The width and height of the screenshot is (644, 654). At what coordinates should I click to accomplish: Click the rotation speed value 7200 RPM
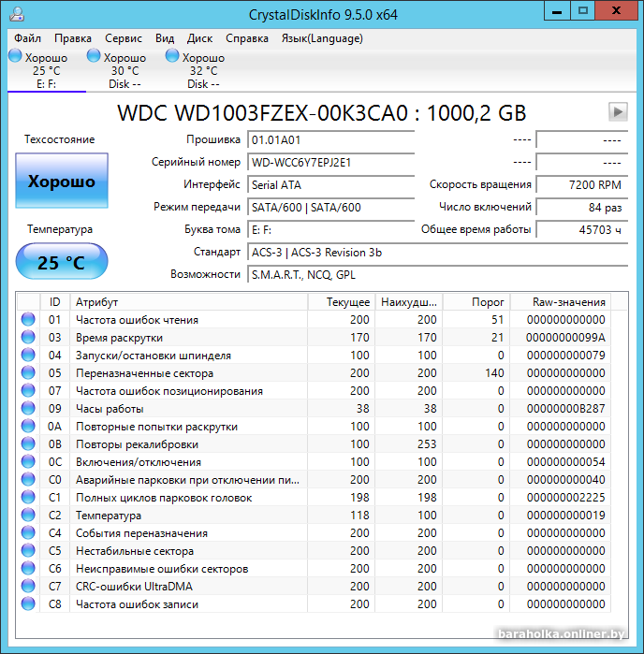582,184
